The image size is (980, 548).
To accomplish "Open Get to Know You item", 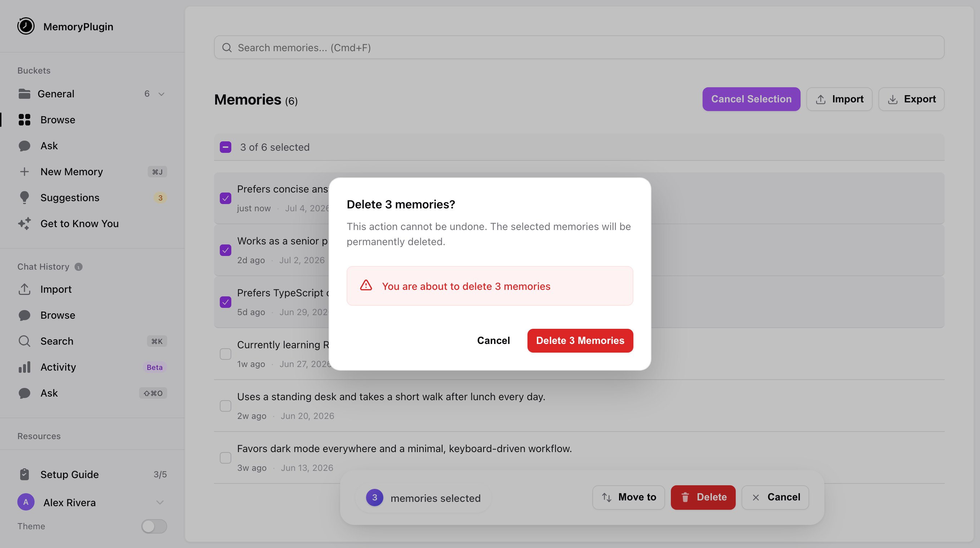I will 92,224.
